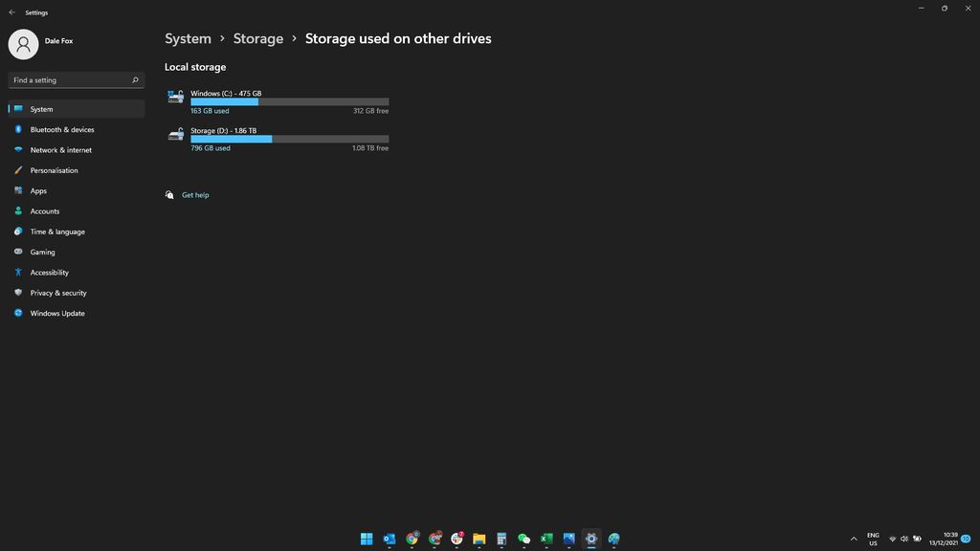Image resolution: width=980 pixels, height=551 pixels.
Task: Open File Explorer from the taskbar
Action: tap(479, 539)
